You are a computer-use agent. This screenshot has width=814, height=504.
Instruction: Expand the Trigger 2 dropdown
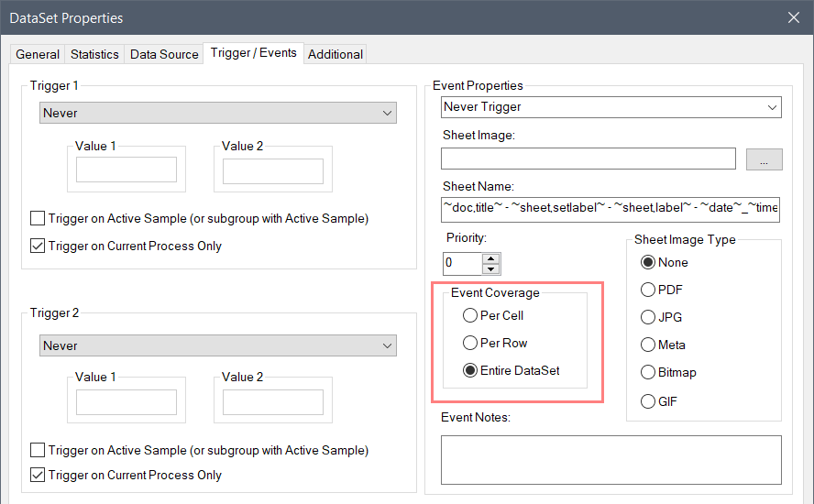[218, 345]
